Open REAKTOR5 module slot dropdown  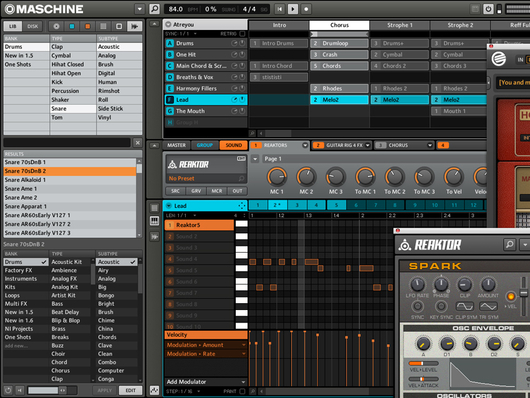point(305,145)
